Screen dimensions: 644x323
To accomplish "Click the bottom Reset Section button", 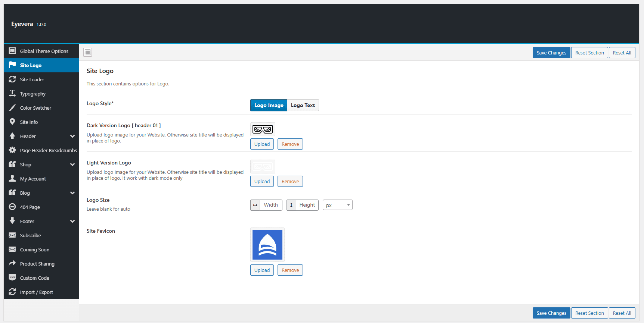I will point(589,313).
